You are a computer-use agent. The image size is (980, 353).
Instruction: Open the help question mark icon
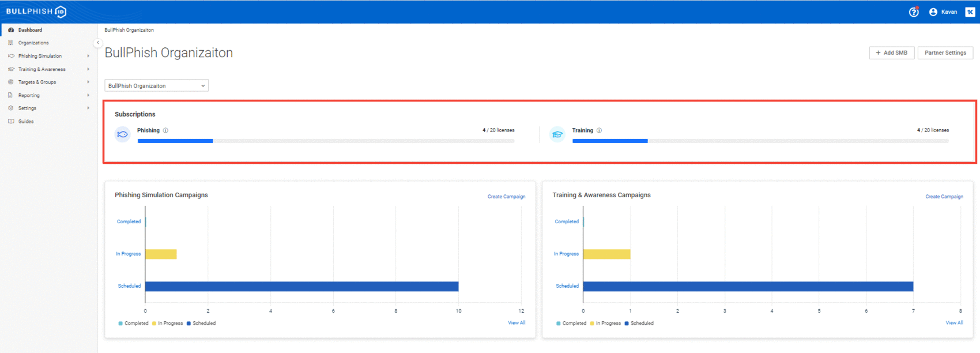(x=914, y=12)
